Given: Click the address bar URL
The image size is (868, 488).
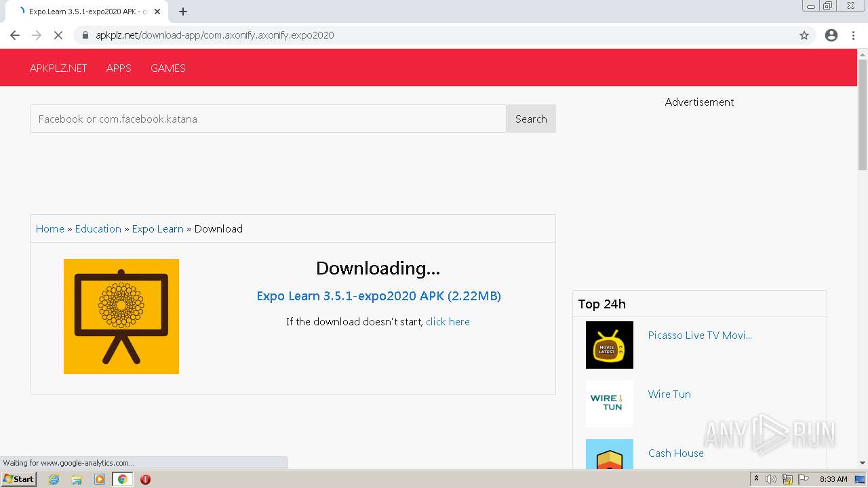Looking at the screenshot, I should pyautogui.click(x=215, y=35).
